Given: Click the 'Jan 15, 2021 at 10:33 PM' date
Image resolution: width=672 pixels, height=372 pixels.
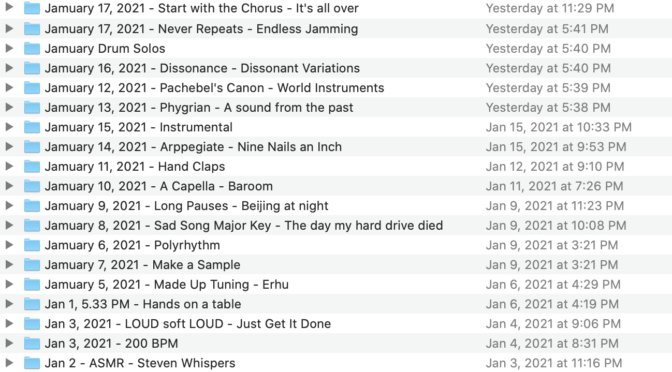Looking at the screenshot, I should click(x=558, y=127).
